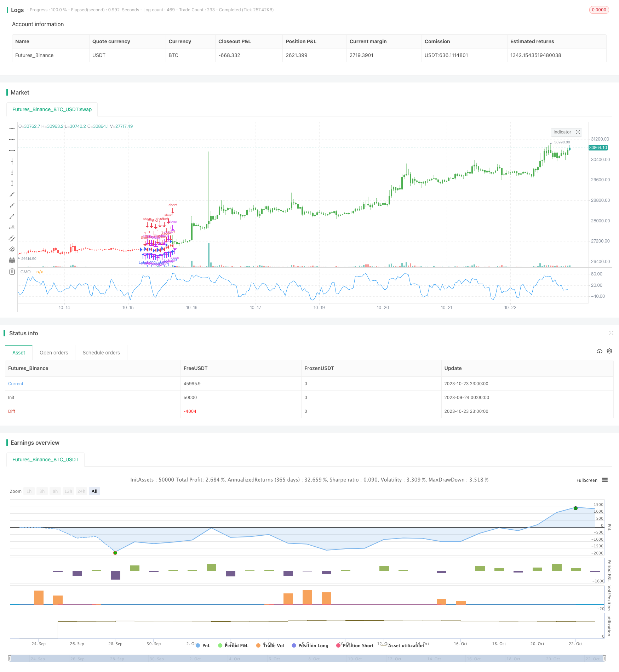Viewport: 619px width, 672px height.
Task: Open the Indicator dropdown on the chart
Action: click(x=562, y=132)
